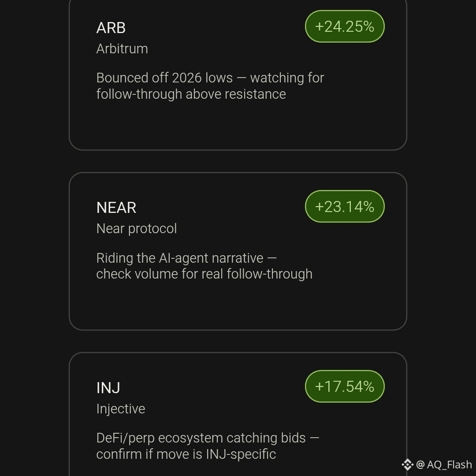This screenshot has height=476, width=476.
Task: Click the Binance logo icon in watermark
Action: (407, 465)
